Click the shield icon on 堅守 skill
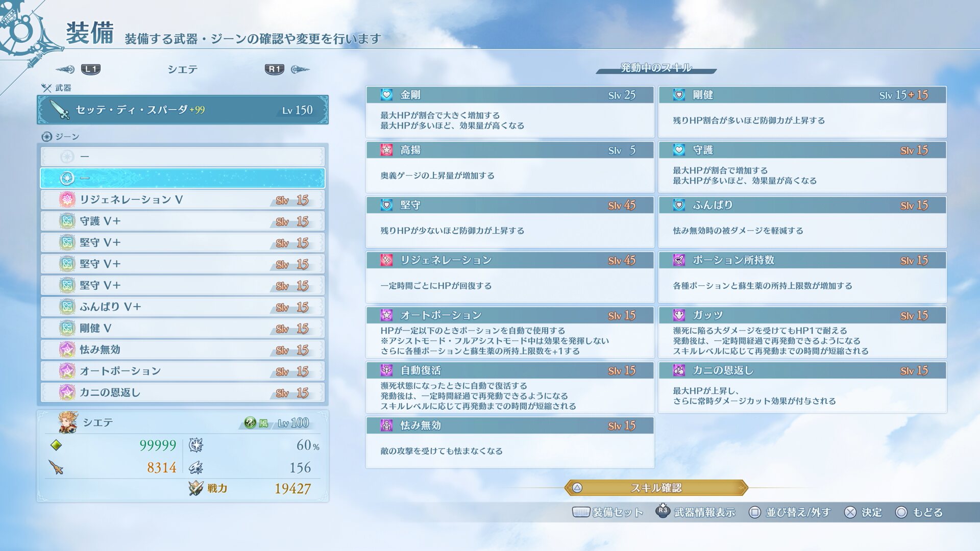980x551 pixels. pyautogui.click(x=386, y=205)
